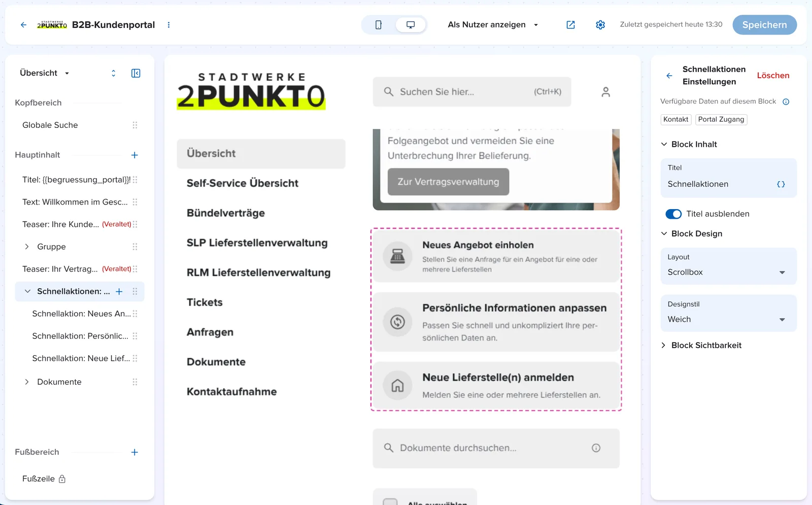Grab the drag handle for Globale Suche

pos(135,125)
